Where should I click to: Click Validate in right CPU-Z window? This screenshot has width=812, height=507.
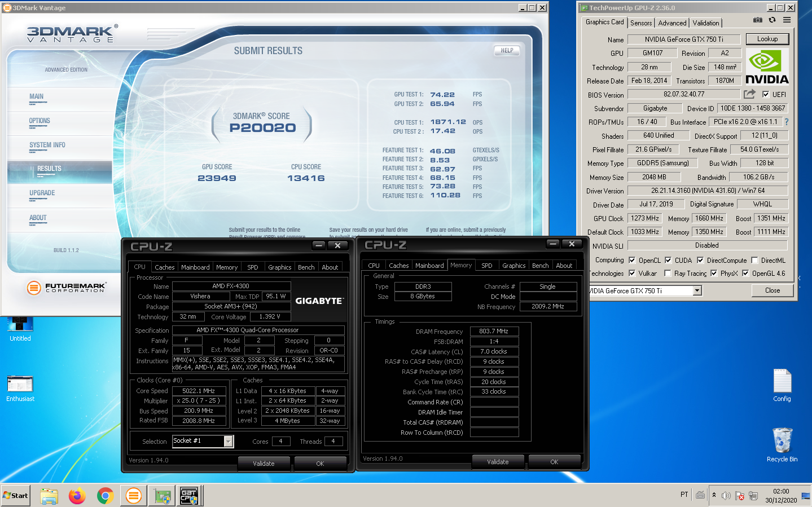click(498, 462)
